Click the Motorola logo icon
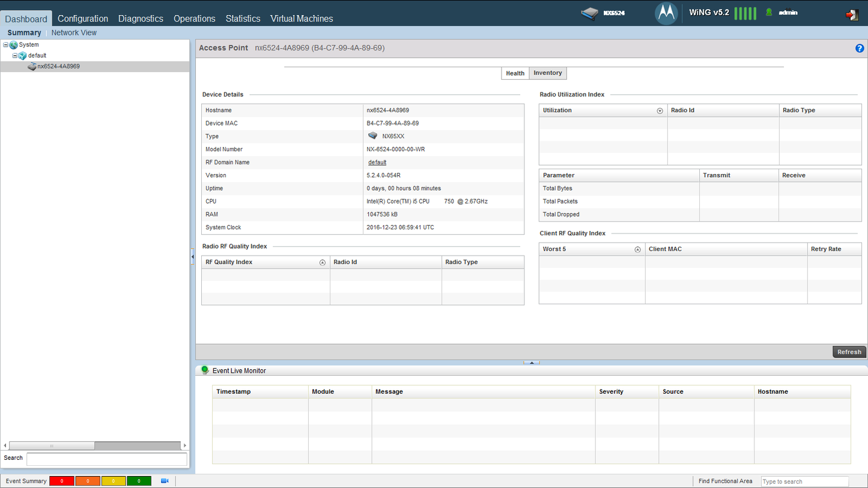 [666, 13]
